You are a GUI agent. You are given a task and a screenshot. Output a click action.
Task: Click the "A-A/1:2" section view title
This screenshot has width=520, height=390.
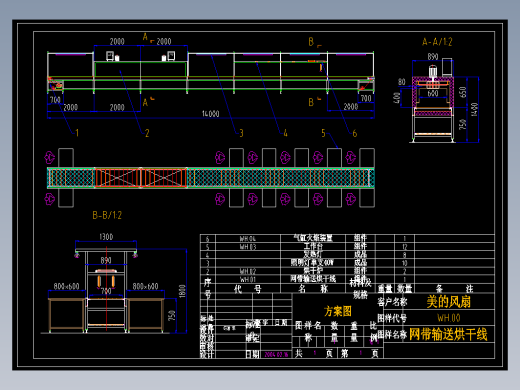pos(437,42)
